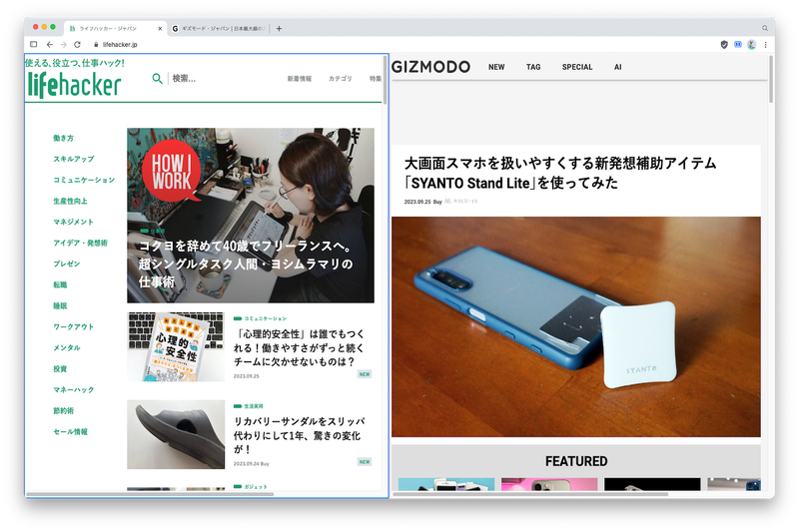Screen dimensions: 799x532
Task: Select ワークアウト category in sidebar
Action: point(73,326)
